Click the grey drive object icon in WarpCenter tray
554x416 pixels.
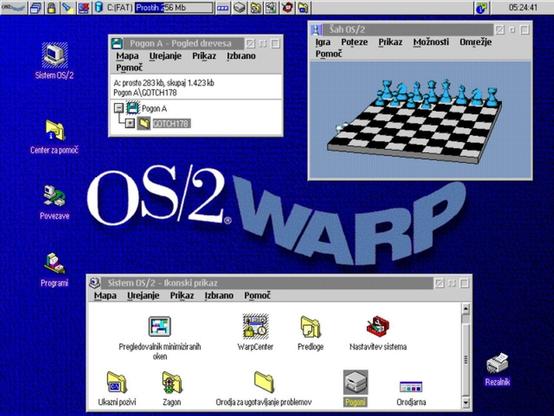click(x=240, y=8)
